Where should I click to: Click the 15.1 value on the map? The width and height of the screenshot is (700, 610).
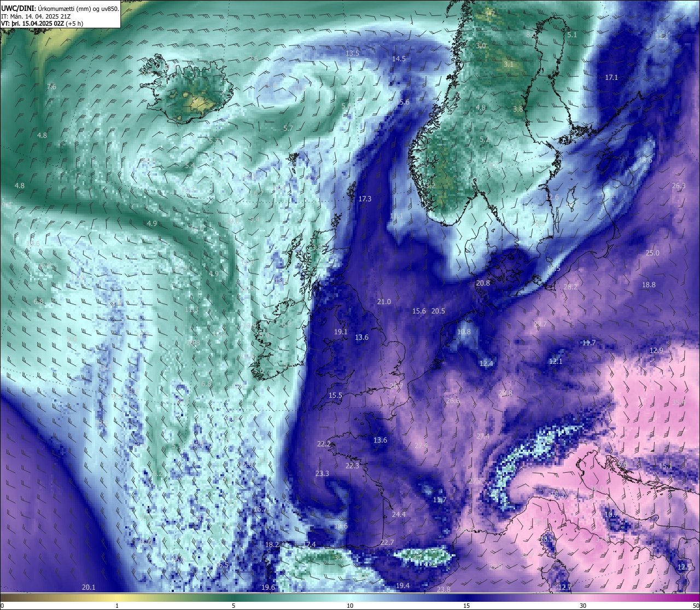pyautogui.click(x=665, y=466)
